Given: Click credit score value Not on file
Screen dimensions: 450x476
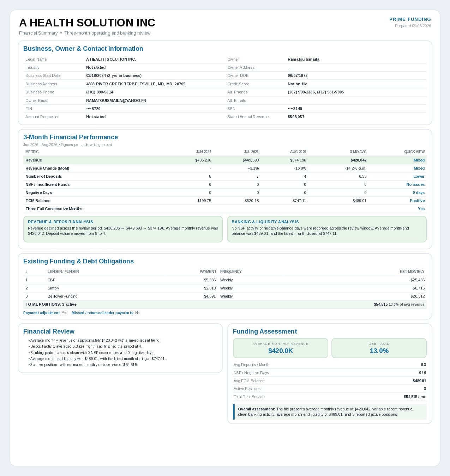Looking at the screenshot, I should [x=298, y=84].
